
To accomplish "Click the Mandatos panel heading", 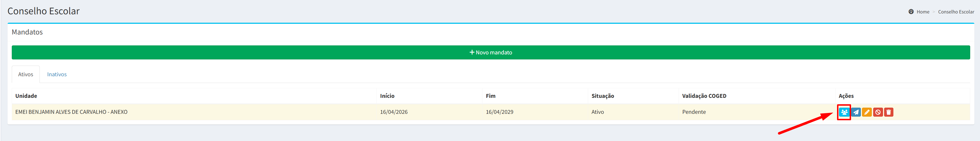I will [27, 32].
